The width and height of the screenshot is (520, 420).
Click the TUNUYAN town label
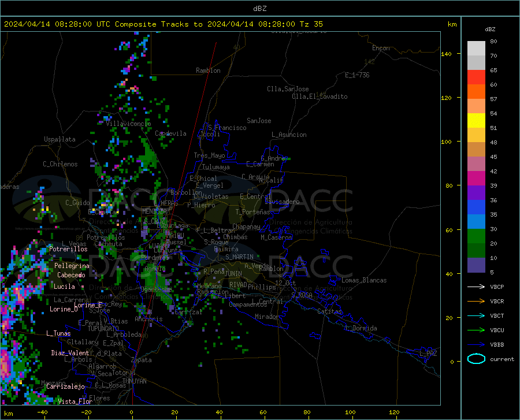click(x=134, y=381)
